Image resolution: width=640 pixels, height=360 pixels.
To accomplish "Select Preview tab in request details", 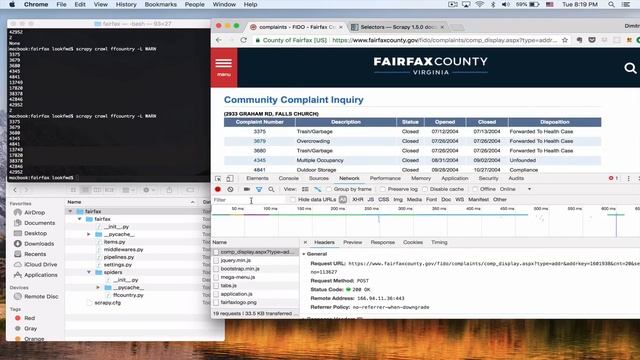I will [x=352, y=242].
